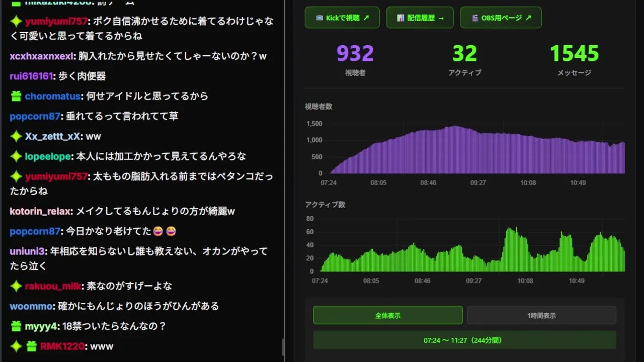Click the username rui616161 in chat

click(31, 76)
